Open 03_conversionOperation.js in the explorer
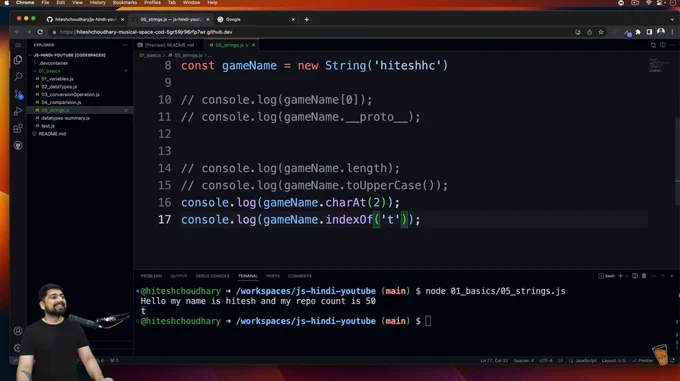The height and width of the screenshot is (381, 680). [70, 94]
